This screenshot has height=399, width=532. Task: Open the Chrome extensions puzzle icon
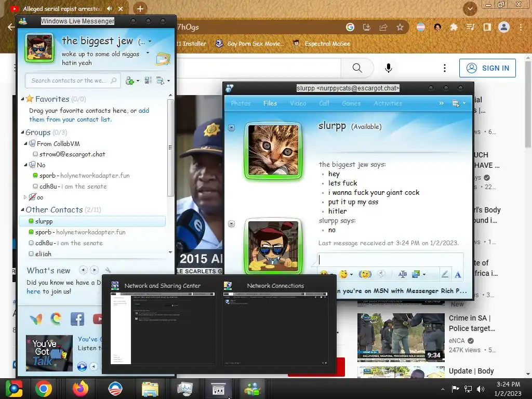454,27
